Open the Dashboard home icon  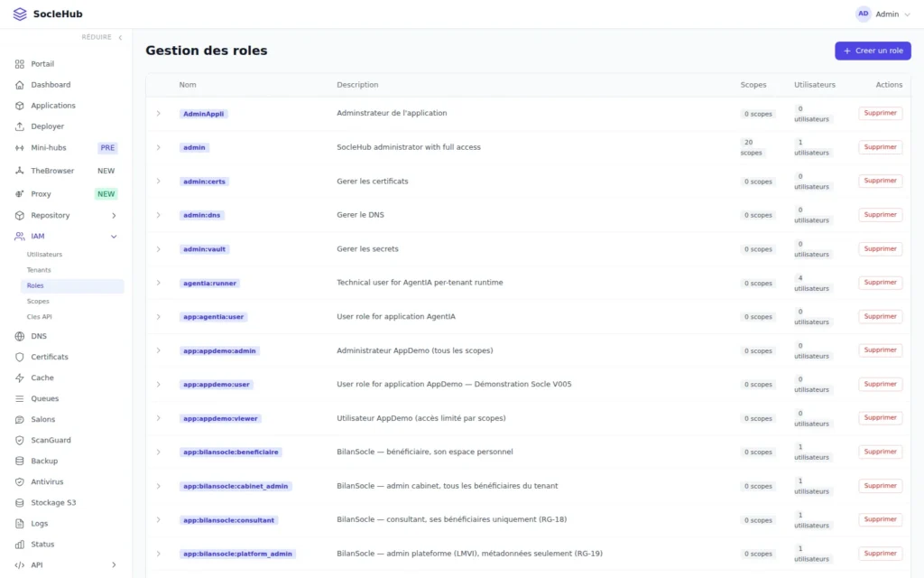tap(20, 85)
